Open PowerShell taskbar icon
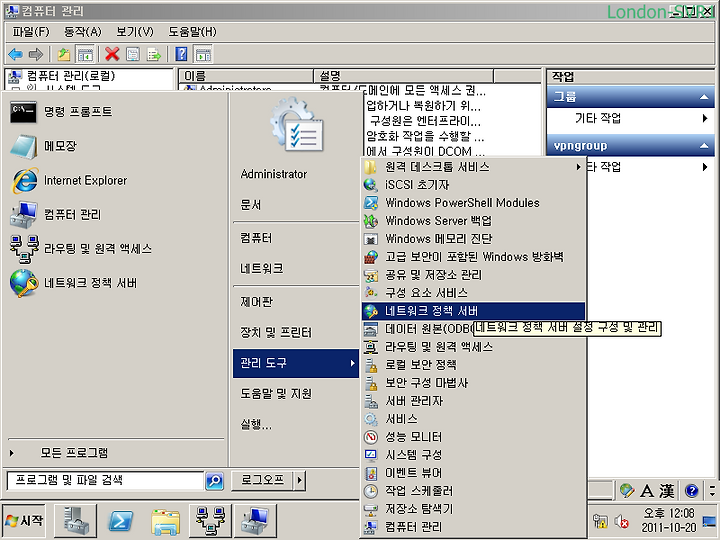720x540 pixels. click(x=120, y=522)
